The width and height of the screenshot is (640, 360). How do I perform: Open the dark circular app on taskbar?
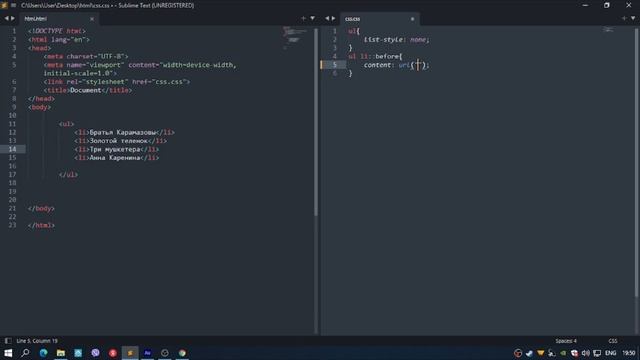165,353
